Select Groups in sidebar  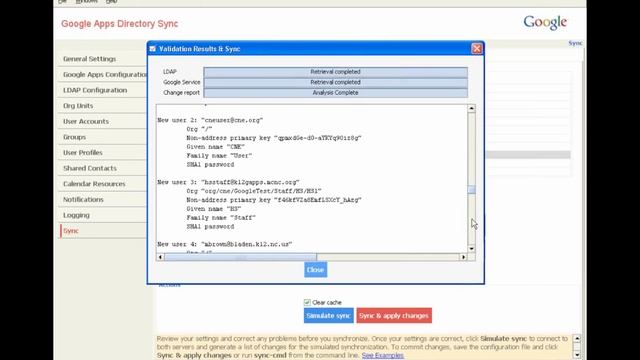(74, 137)
